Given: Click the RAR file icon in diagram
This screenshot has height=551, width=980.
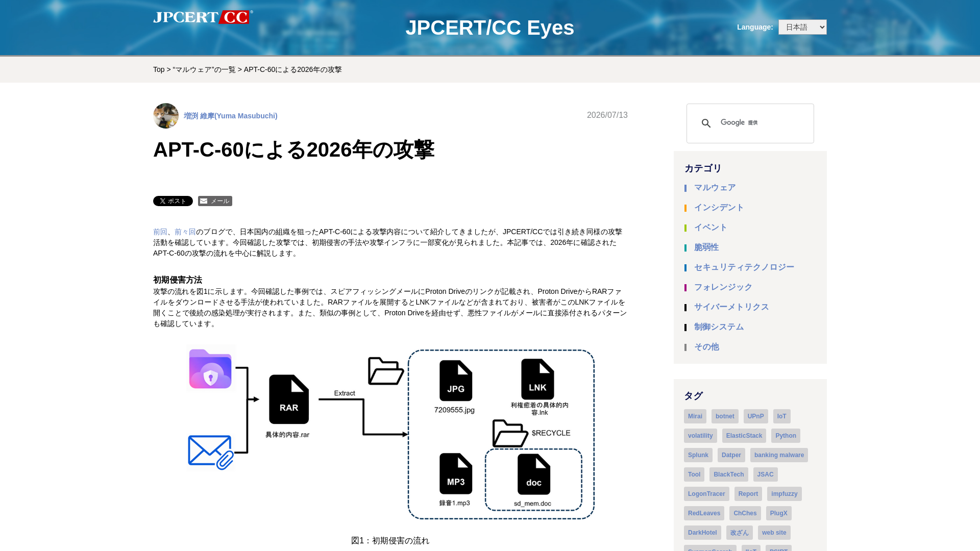Looking at the screenshot, I should coord(289,399).
